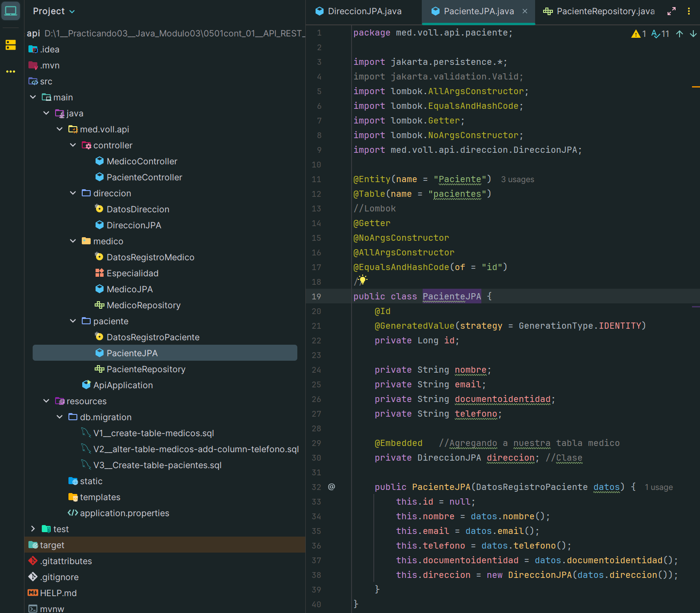Open DireccionJPA class in tree
The image size is (700, 613).
(x=128, y=225)
